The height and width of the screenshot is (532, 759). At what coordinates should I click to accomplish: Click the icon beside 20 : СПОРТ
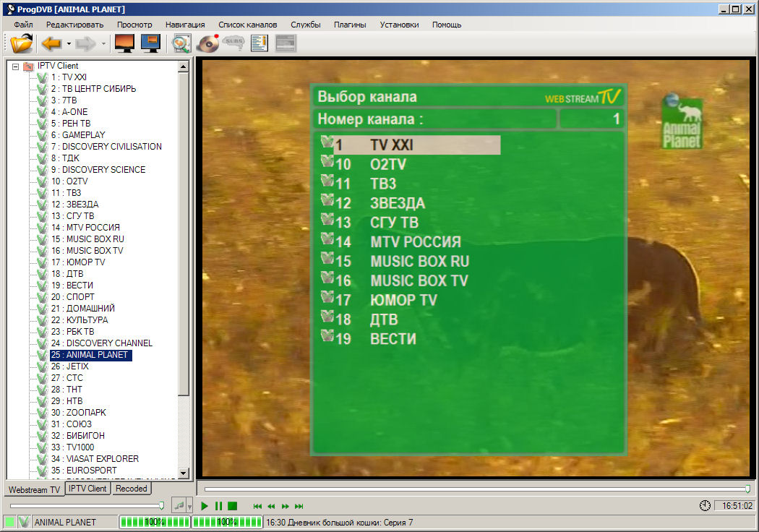[43, 297]
